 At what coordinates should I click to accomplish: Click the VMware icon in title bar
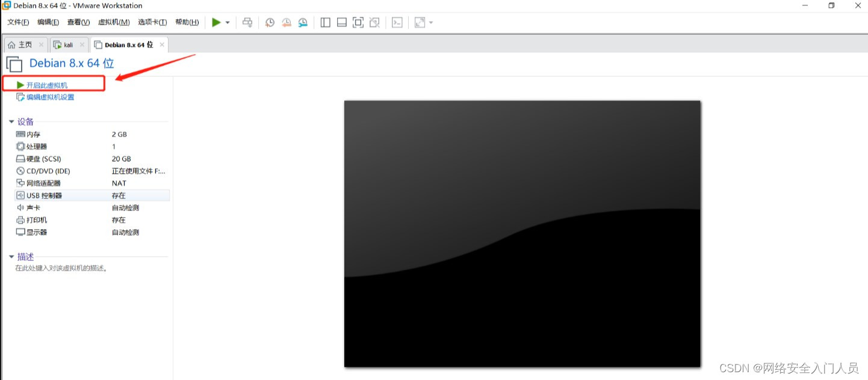[x=6, y=5]
